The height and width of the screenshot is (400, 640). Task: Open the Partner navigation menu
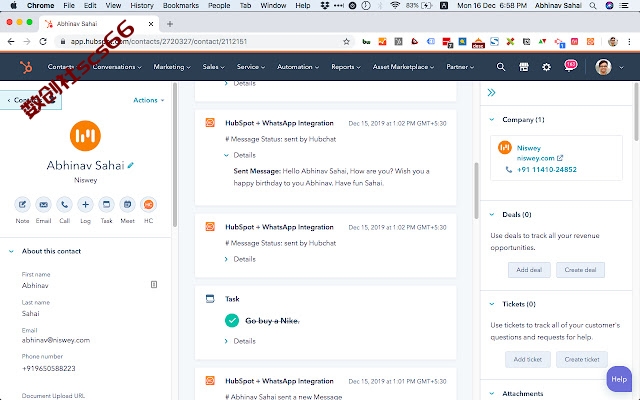click(460, 67)
